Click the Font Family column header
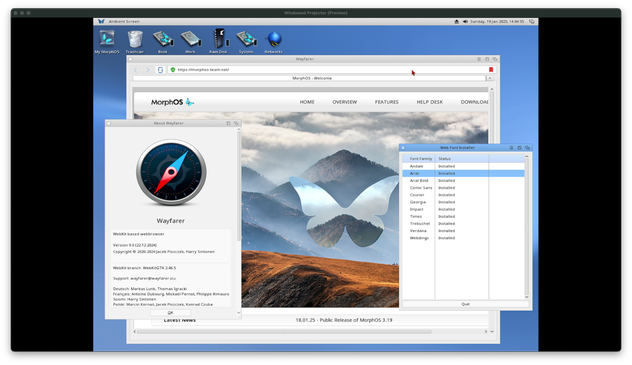The image size is (632, 365). pyautogui.click(x=419, y=159)
